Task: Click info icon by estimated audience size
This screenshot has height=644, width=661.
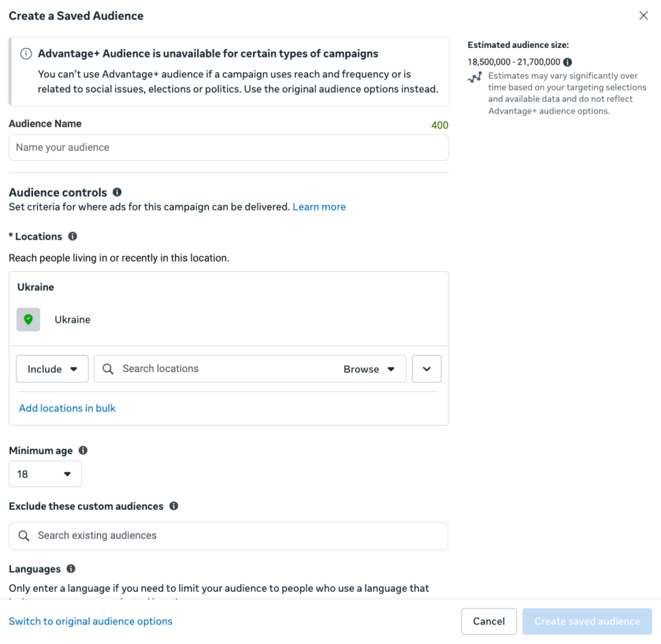Action: pyautogui.click(x=567, y=63)
